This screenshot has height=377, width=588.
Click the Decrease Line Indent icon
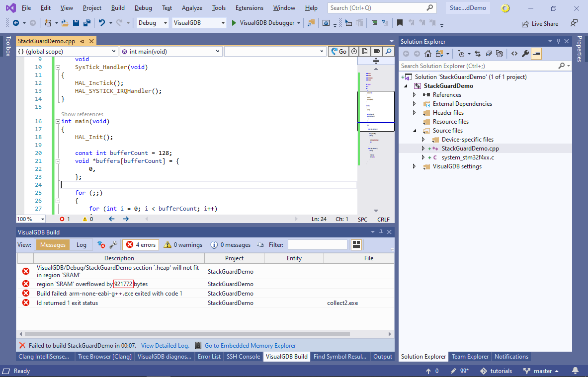[374, 23]
